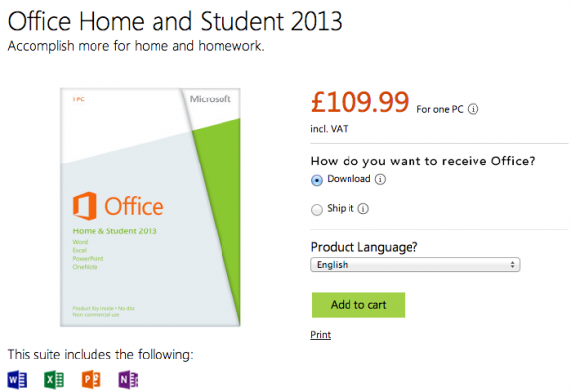The width and height of the screenshot is (571, 392).
Task: Click the Word app icon
Action: 17,380
